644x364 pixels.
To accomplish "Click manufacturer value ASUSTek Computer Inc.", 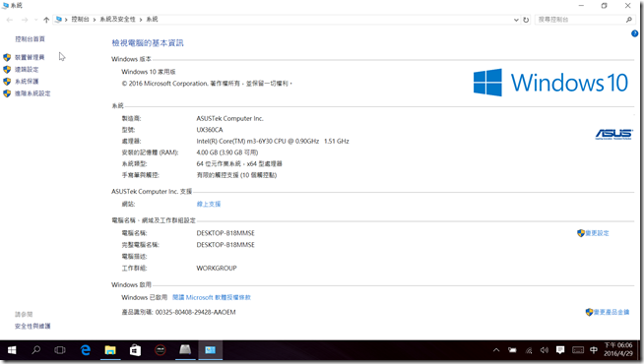I will (230, 118).
